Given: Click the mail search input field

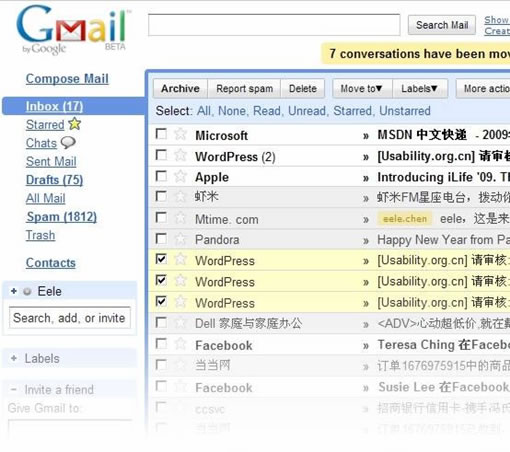Looking at the screenshot, I should click(x=274, y=25).
